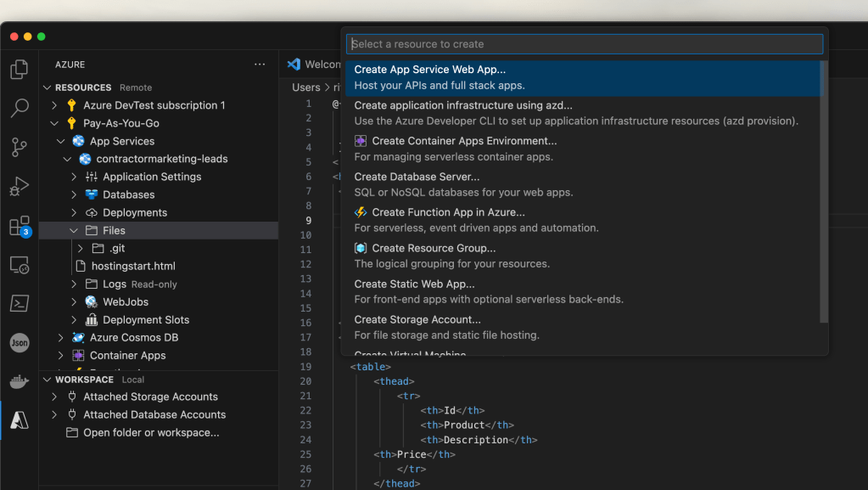Choose Create App Service Web App

pyautogui.click(x=582, y=77)
